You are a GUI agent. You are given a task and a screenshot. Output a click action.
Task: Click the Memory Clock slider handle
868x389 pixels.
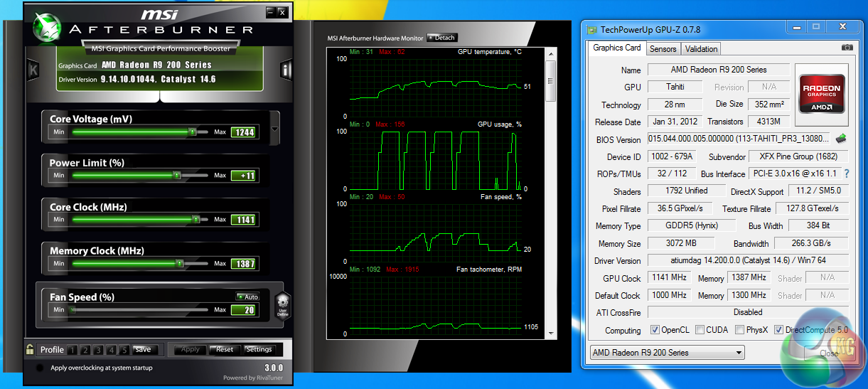(179, 263)
